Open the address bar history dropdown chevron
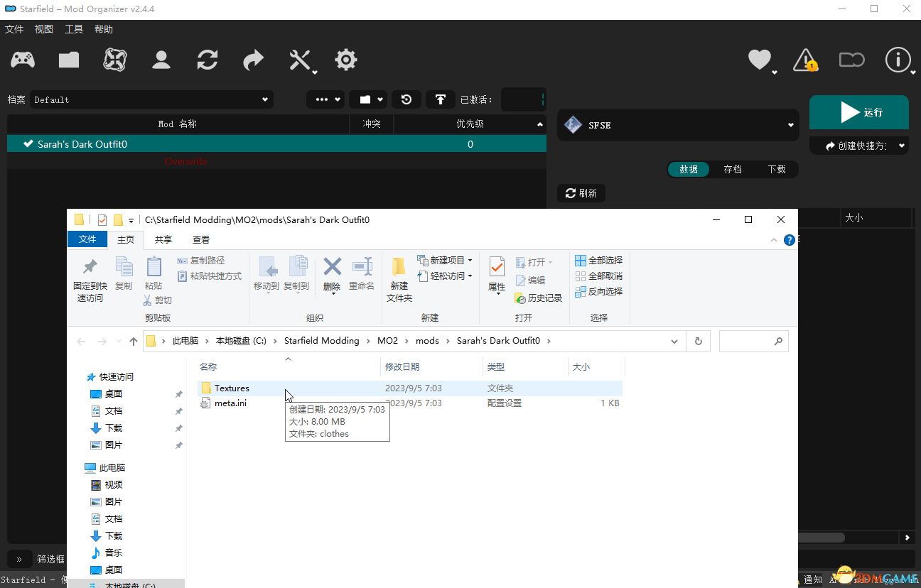 674,342
